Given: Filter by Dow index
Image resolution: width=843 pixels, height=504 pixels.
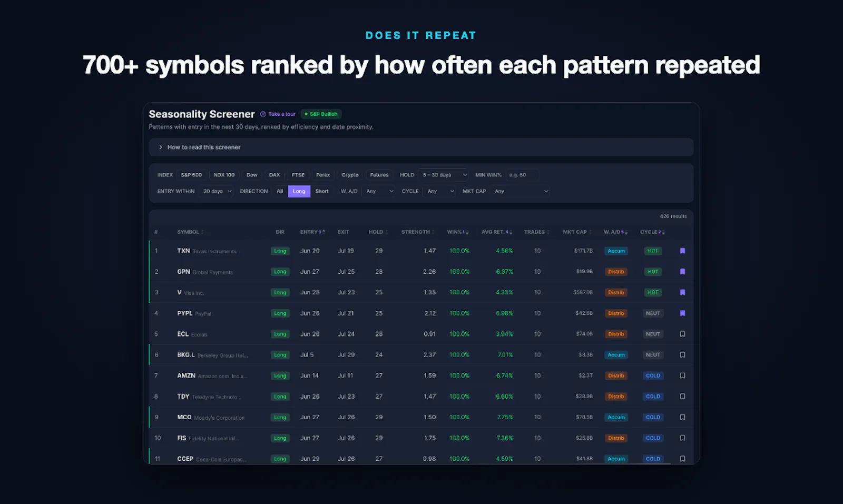Looking at the screenshot, I should tap(252, 175).
